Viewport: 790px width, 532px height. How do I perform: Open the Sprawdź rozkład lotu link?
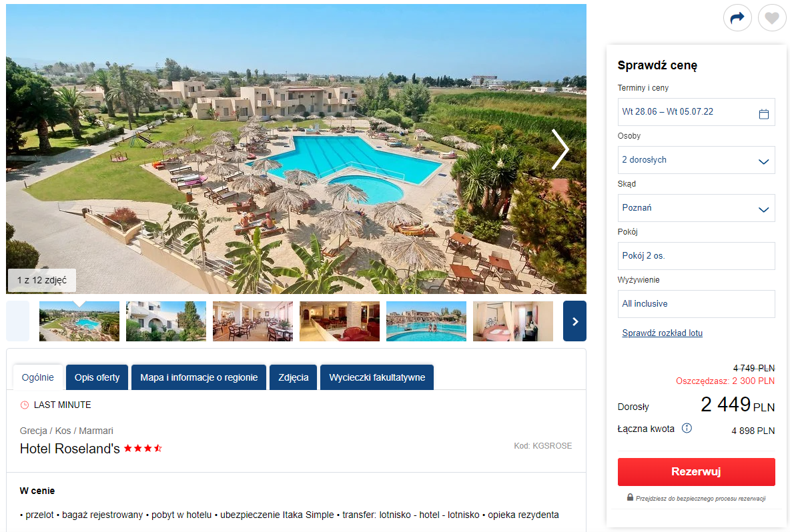coord(662,333)
